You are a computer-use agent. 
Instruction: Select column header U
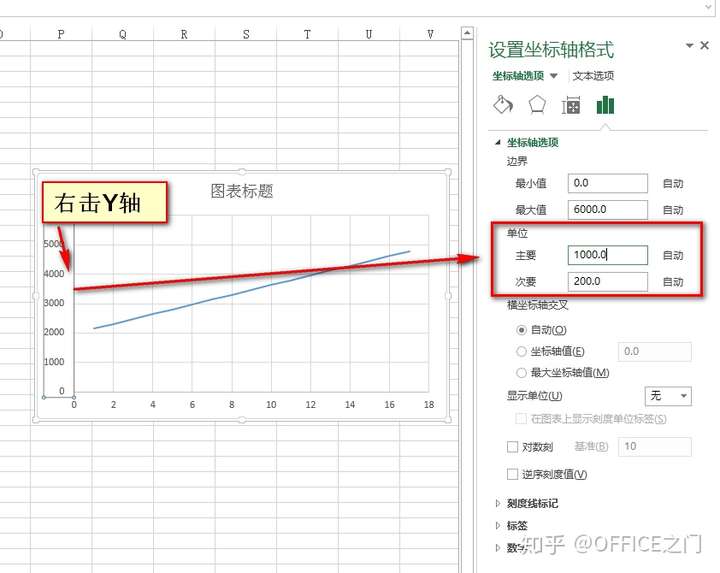369,34
